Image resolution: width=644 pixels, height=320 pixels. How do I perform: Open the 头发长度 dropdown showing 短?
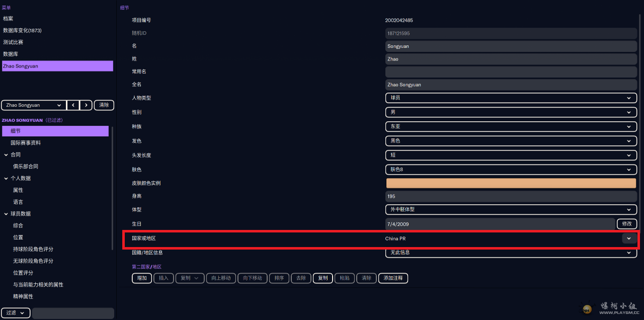(x=511, y=155)
